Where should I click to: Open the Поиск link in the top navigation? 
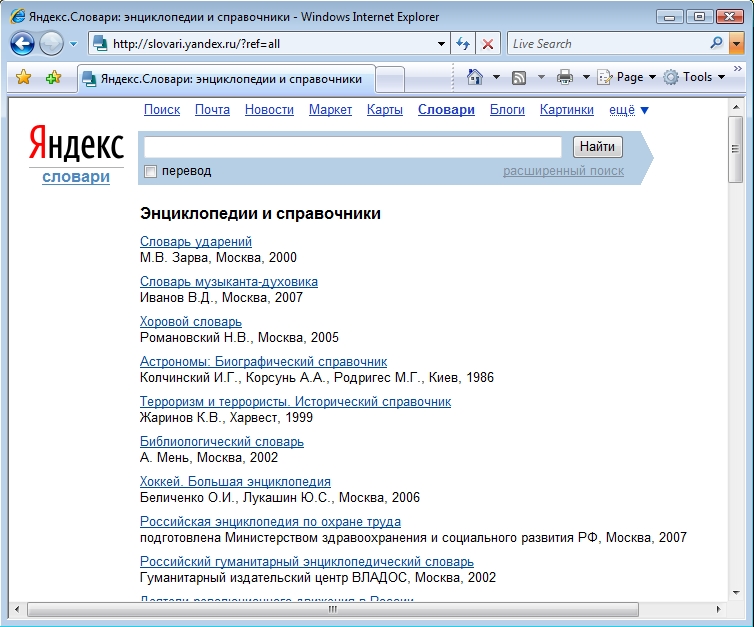click(162, 110)
